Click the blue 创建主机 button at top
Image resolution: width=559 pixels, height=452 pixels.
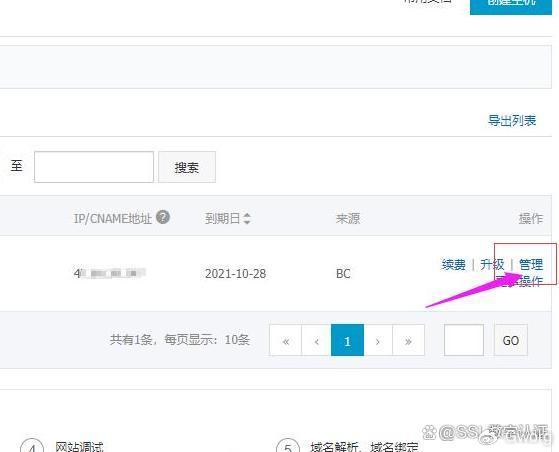pyautogui.click(x=511, y=5)
